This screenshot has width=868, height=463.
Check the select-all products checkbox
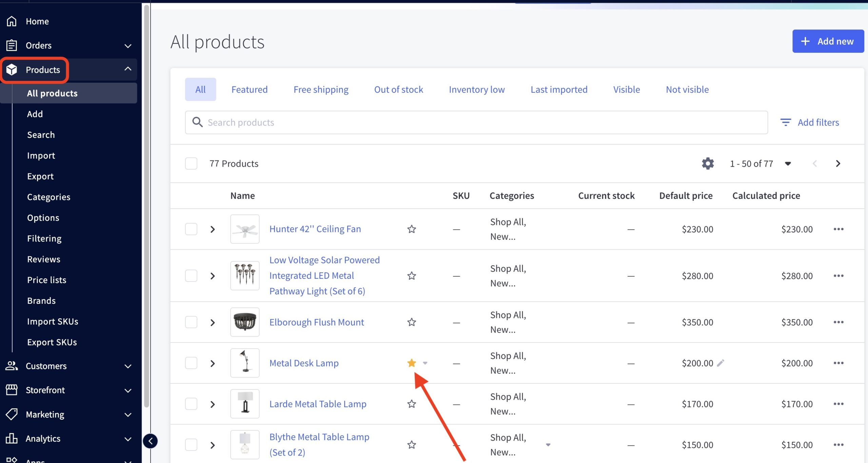pyautogui.click(x=191, y=163)
